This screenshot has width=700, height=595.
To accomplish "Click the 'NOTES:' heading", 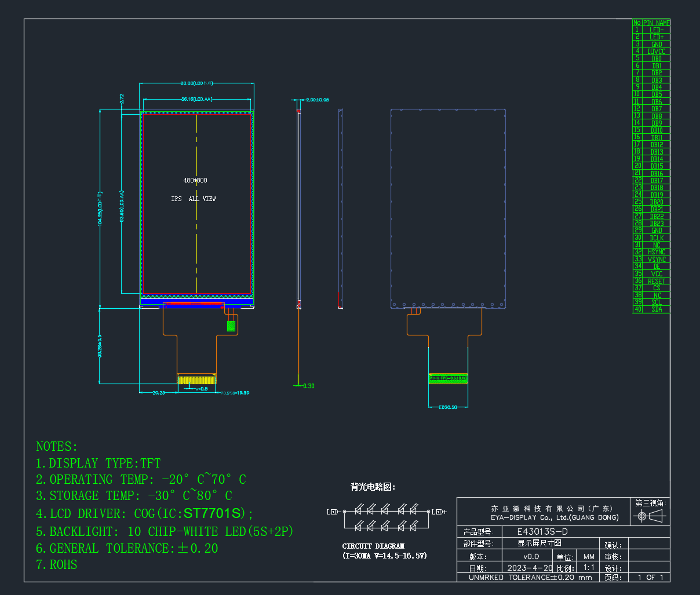I will point(57,447).
